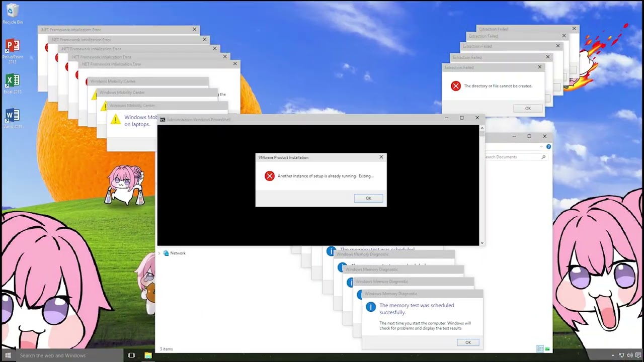Open the Windows Start menu
Screen dimensions: 644x362
(x=8, y=355)
